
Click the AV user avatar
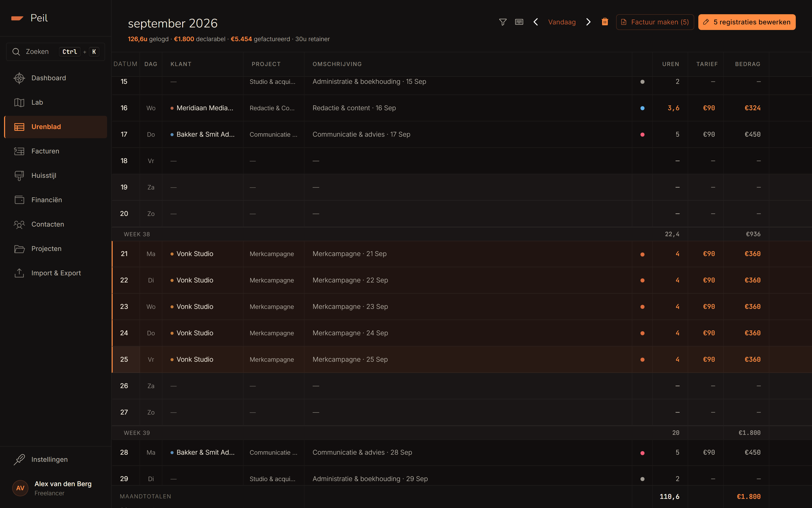coord(20,488)
